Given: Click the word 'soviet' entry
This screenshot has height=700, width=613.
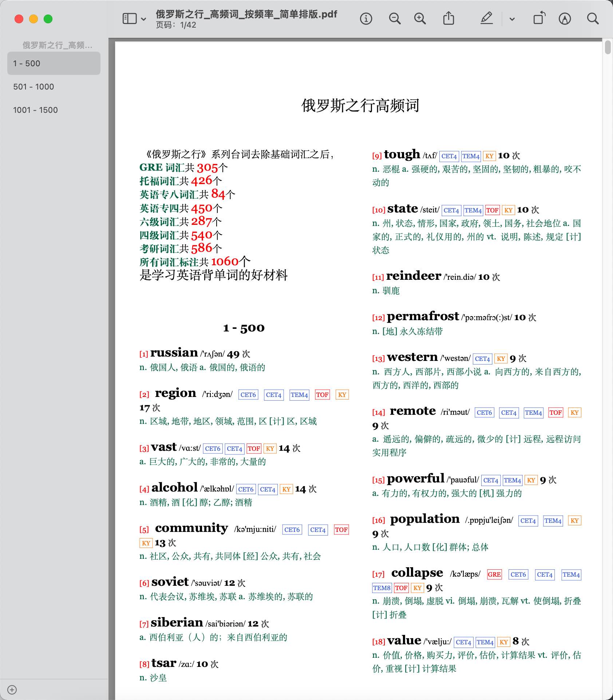Looking at the screenshot, I should pos(170,582).
